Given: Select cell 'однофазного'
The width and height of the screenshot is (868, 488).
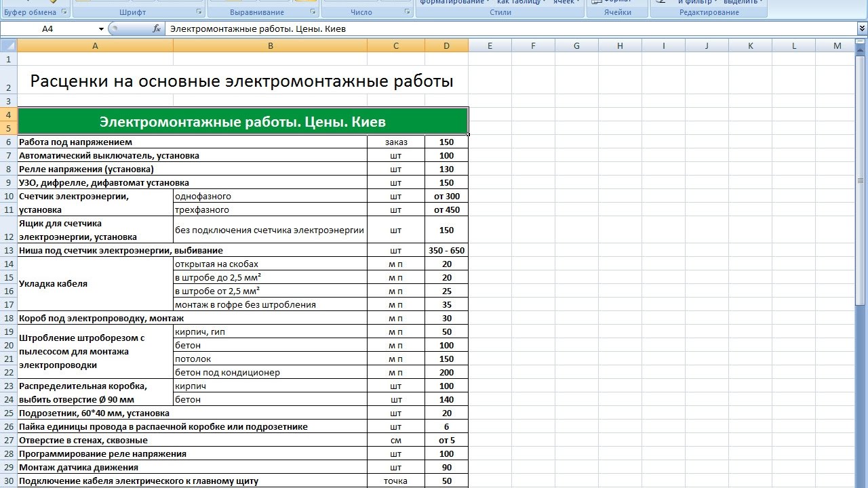Looking at the screenshot, I should [x=270, y=196].
